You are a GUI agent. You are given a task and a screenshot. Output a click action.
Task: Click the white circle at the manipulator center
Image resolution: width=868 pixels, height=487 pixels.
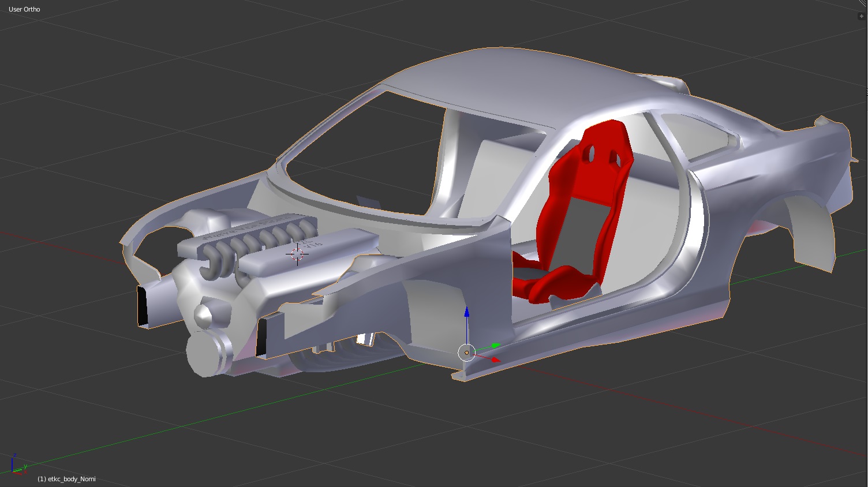[x=466, y=352]
